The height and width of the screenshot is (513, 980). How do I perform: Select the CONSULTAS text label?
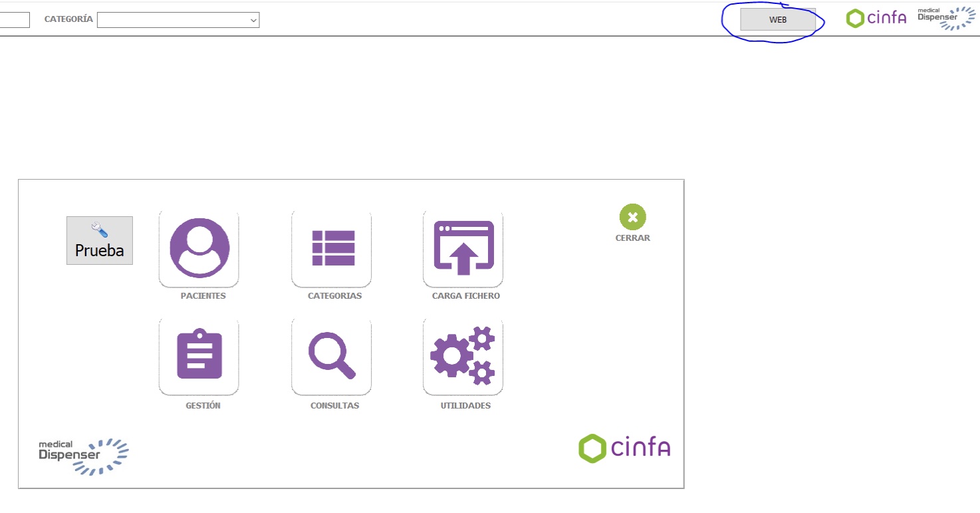(334, 406)
